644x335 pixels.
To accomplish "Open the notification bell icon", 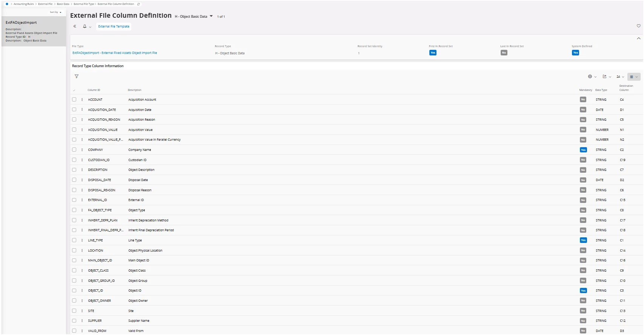I will point(85,26).
